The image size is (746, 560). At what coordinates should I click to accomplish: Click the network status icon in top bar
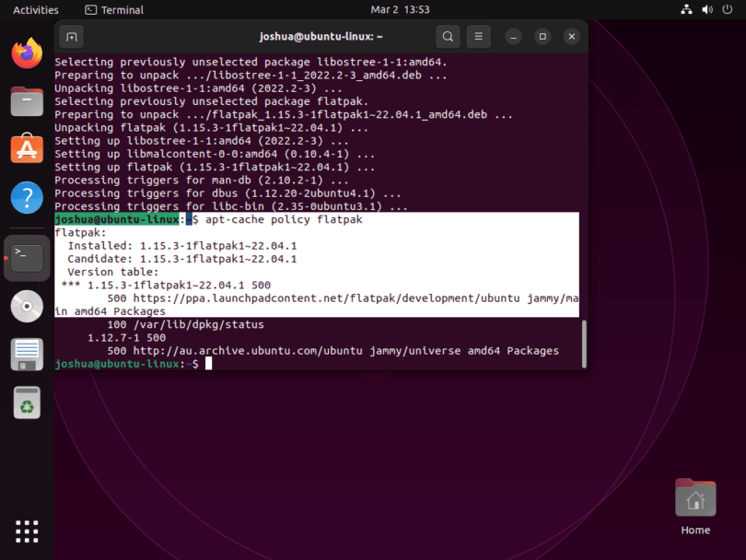686,9
